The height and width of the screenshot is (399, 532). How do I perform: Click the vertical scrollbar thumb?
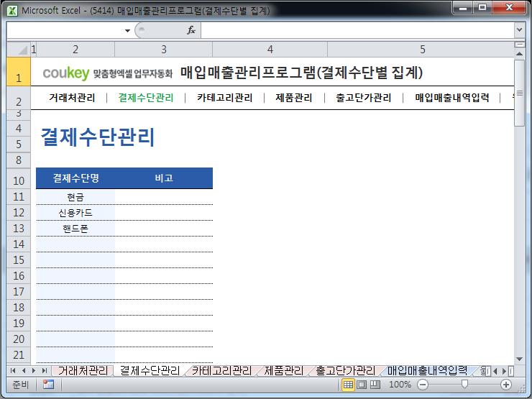519,93
